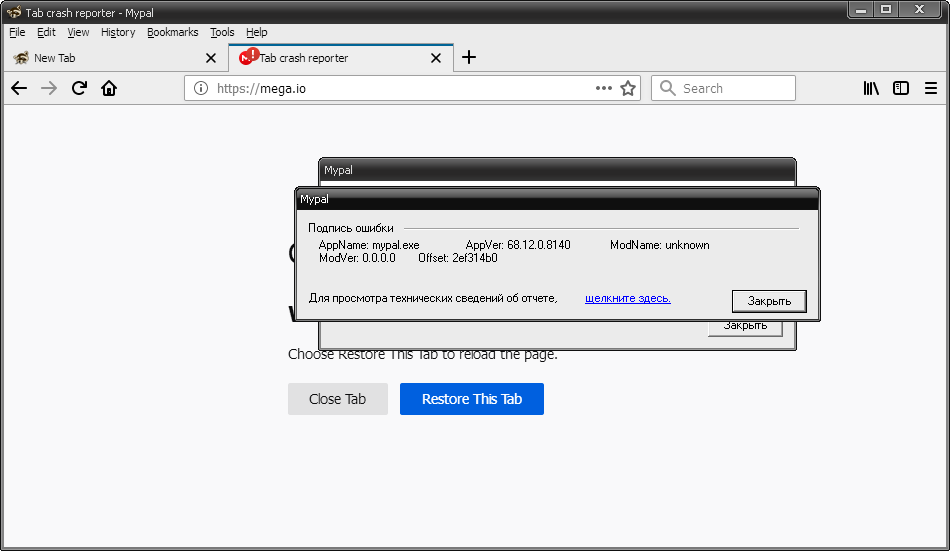Image resolution: width=950 pixels, height=551 pixels.
Task: Click the forward navigation arrow
Action: click(48, 88)
